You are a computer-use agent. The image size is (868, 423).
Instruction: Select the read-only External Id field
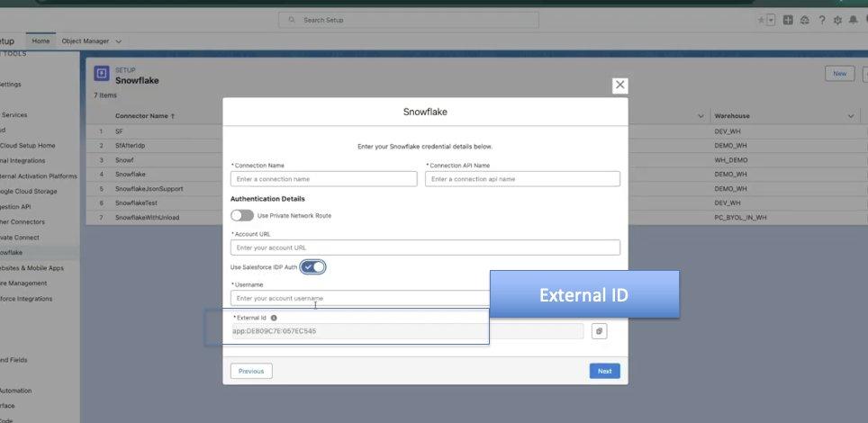(407, 331)
